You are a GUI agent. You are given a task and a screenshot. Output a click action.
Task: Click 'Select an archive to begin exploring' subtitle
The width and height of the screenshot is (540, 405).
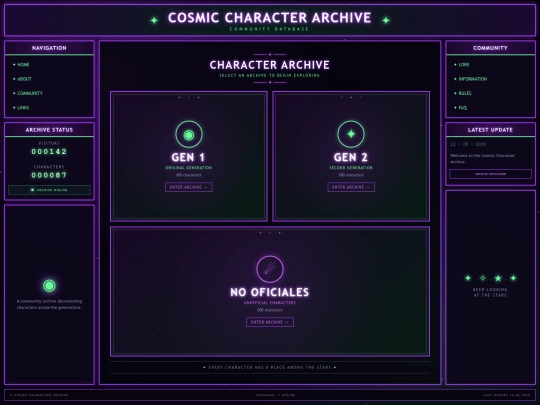[270, 75]
